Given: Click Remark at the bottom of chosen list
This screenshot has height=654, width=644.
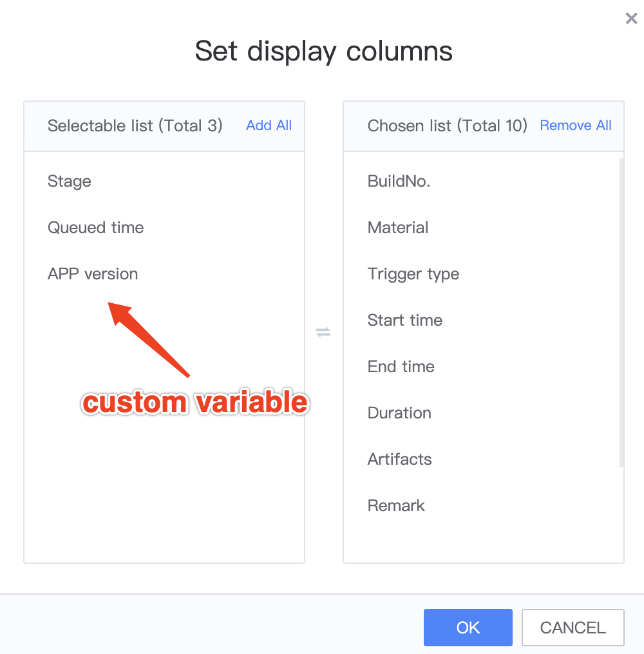Looking at the screenshot, I should click(395, 505).
